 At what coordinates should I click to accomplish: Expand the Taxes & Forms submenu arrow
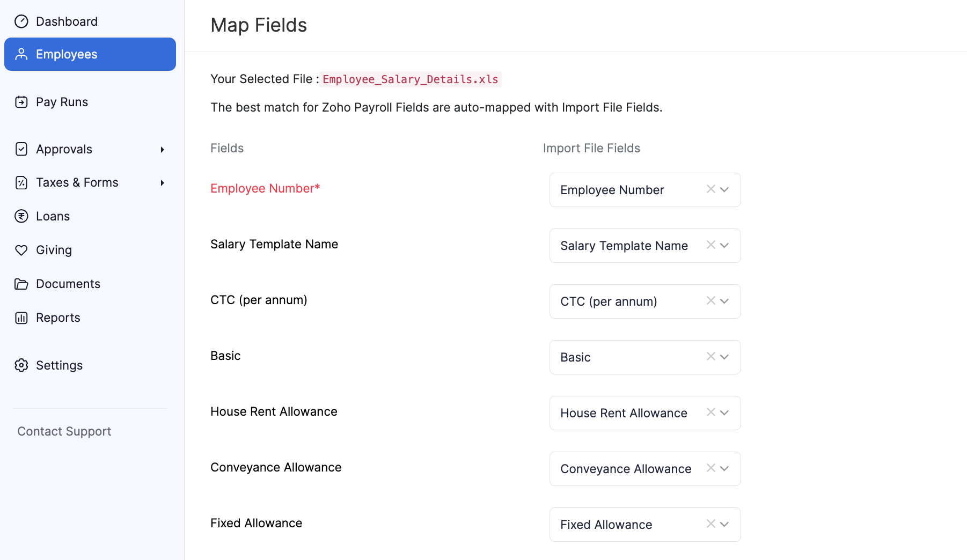pyautogui.click(x=162, y=183)
